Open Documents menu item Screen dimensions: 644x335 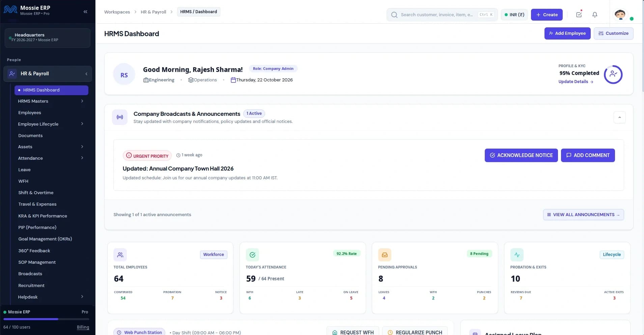[x=30, y=135]
